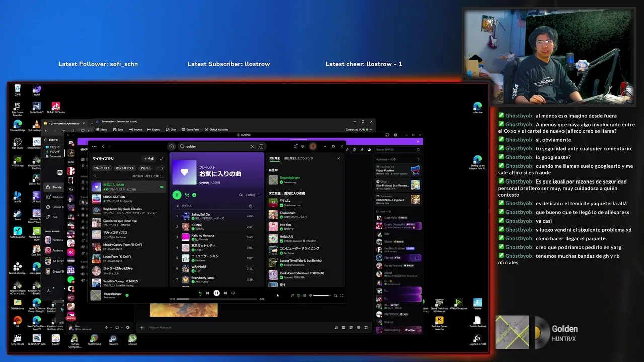
Task: Click the song progress bar
Action: point(217,299)
